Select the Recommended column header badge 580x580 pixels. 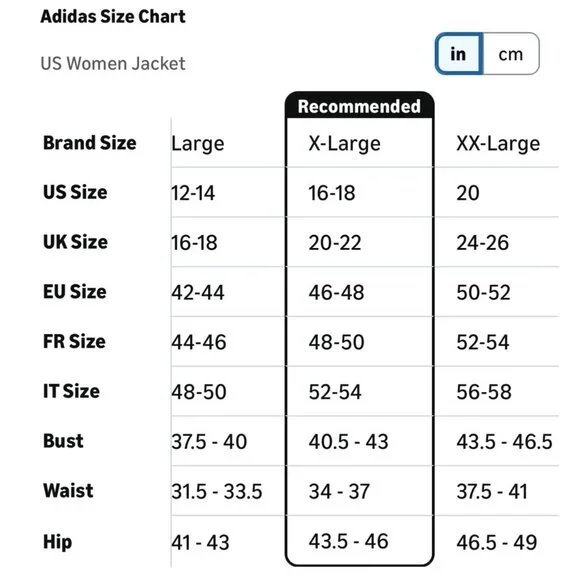tap(360, 106)
